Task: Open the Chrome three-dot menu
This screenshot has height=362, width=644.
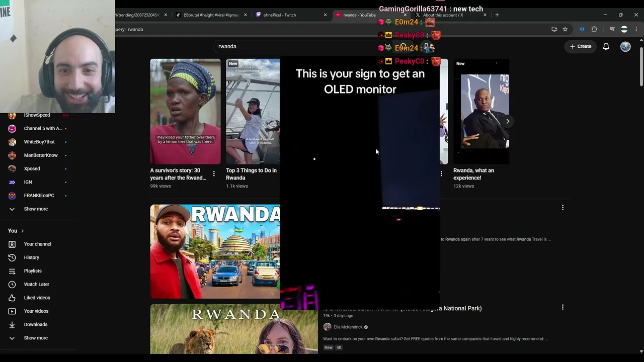Action: pyautogui.click(x=636, y=29)
